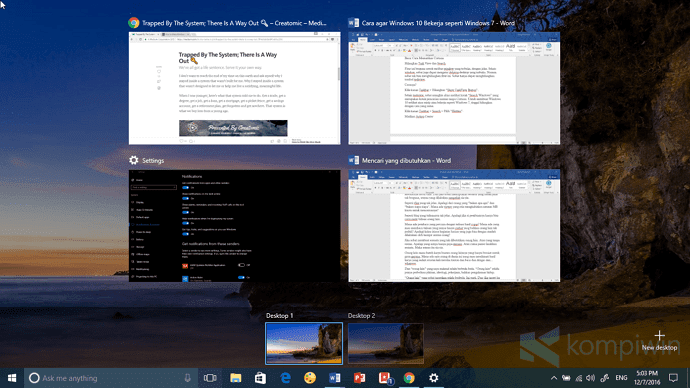The height and width of the screenshot is (388, 690).
Task: Open File Explorer from the taskbar
Action: [x=235, y=378]
